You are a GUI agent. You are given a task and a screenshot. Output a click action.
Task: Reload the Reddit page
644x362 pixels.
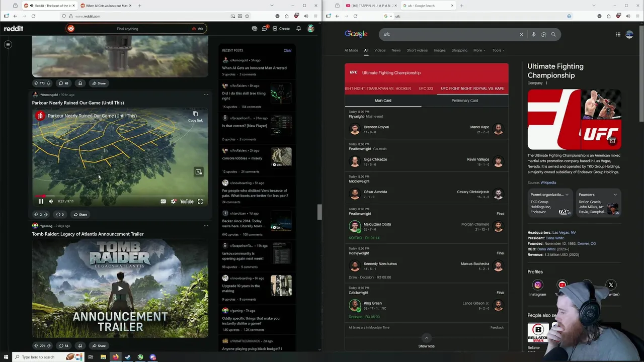point(33,16)
